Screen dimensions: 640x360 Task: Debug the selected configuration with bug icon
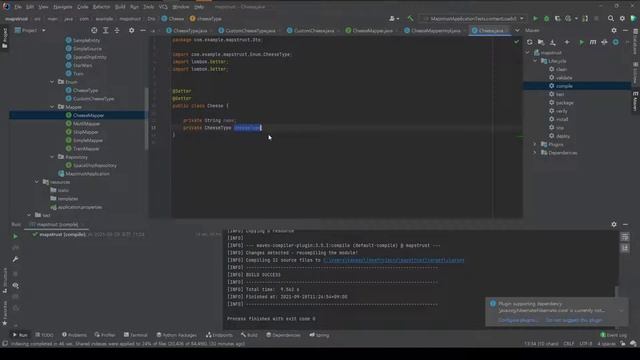pyautogui.click(x=547, y=18)
